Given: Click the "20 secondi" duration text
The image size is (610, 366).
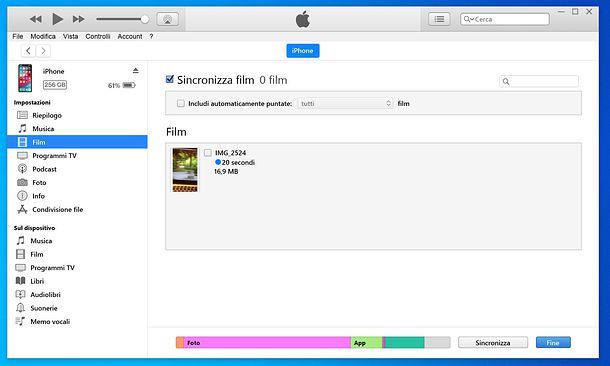Looking at the screenshot, I should (238, 162).
